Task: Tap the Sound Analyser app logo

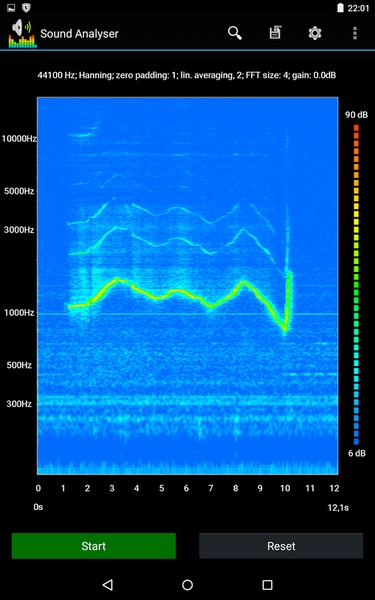Action: tap(23, 34)
